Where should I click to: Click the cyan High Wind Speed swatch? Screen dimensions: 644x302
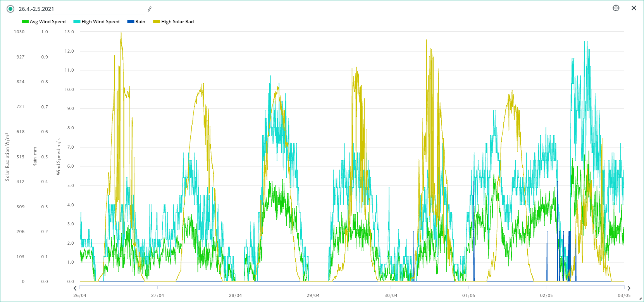(77, 22)
